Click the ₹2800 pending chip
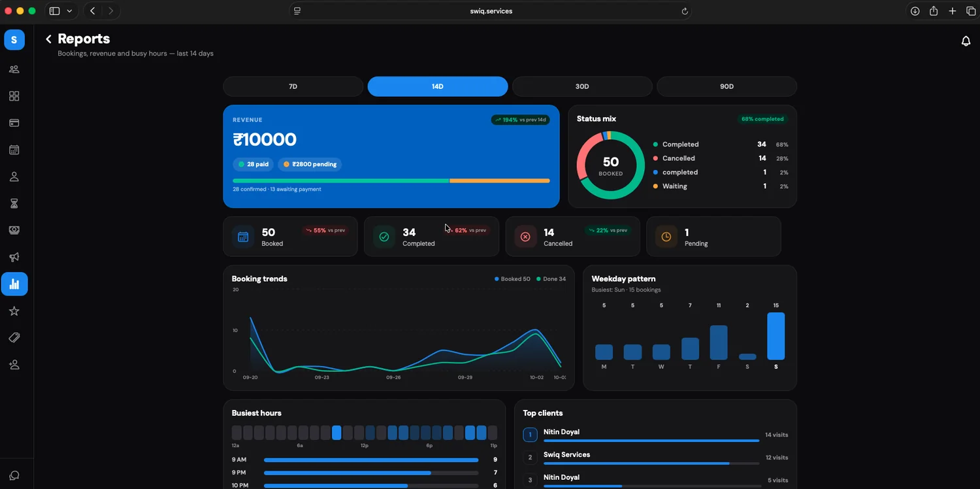The image size is (980, 489). click(310, 164)
